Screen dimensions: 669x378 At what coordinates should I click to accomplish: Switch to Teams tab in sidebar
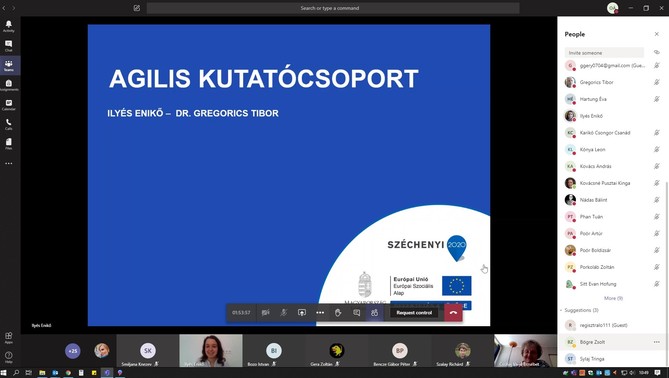(9, 65)
